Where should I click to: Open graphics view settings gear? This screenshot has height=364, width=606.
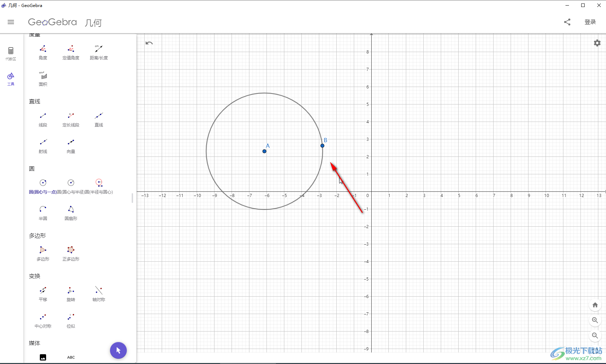pos(597,43)
